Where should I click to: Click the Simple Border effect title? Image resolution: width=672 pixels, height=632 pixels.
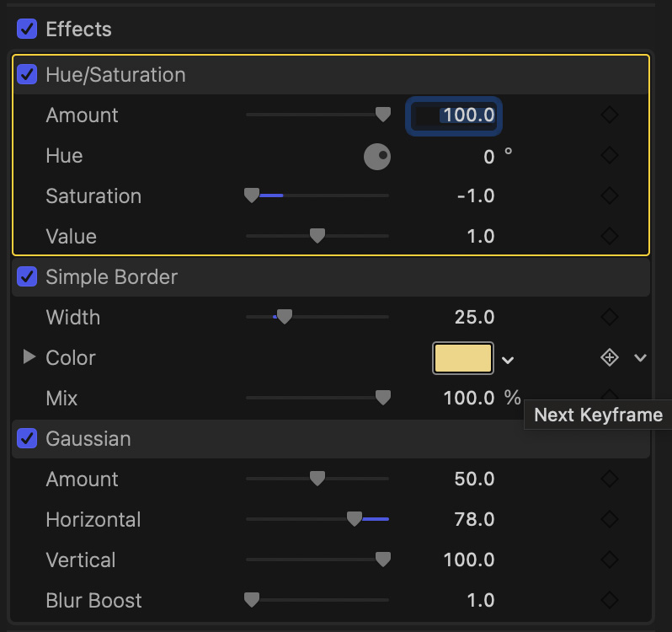click(111, 277)
